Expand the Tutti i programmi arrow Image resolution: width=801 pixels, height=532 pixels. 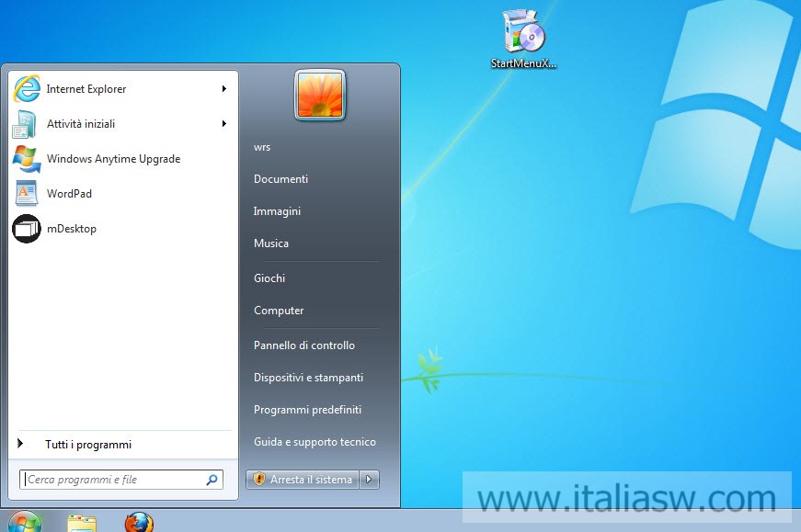point(20,443)
